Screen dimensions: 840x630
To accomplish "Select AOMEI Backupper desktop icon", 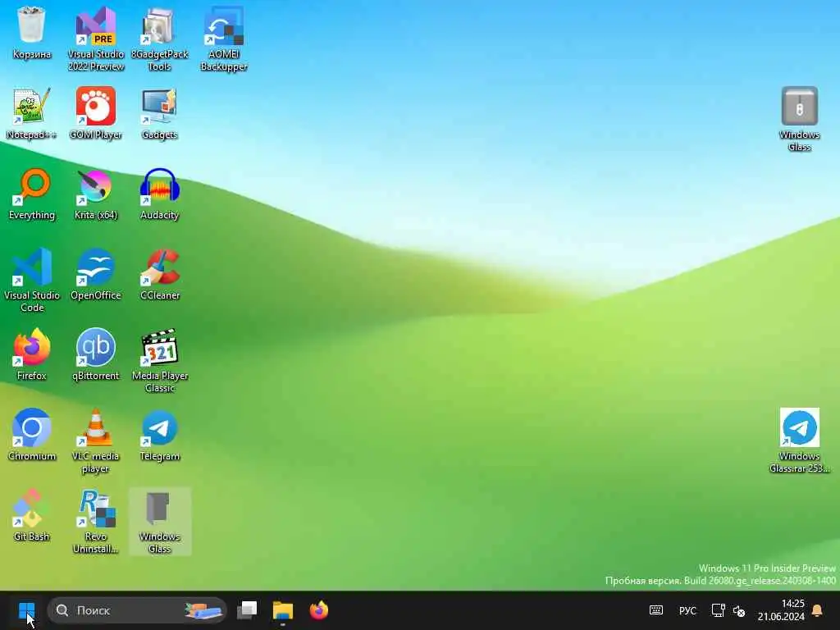I will [x=224, y=39].
